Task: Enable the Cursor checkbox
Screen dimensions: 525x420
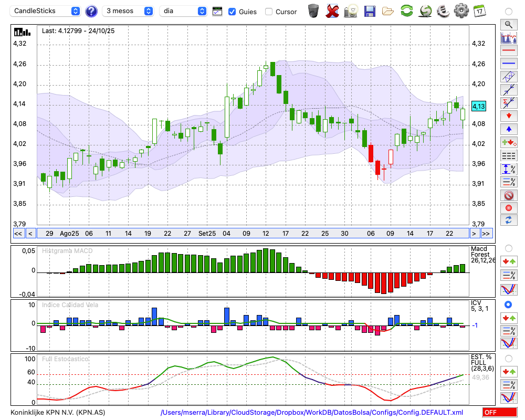Action: (x=269, y=12)
